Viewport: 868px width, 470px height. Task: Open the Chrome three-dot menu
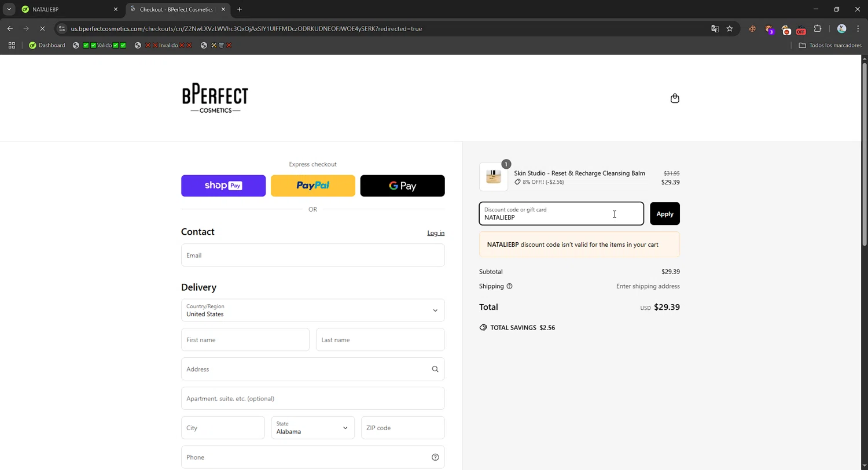click(x=858, y=28)
